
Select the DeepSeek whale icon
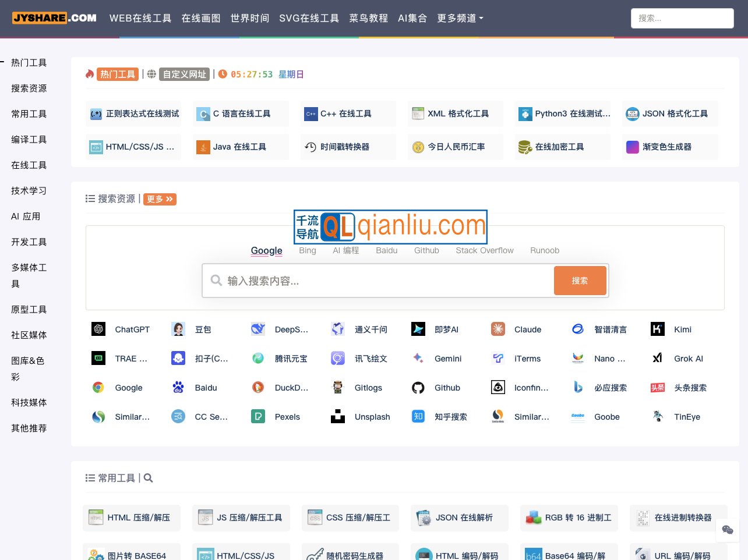[258, 329]
